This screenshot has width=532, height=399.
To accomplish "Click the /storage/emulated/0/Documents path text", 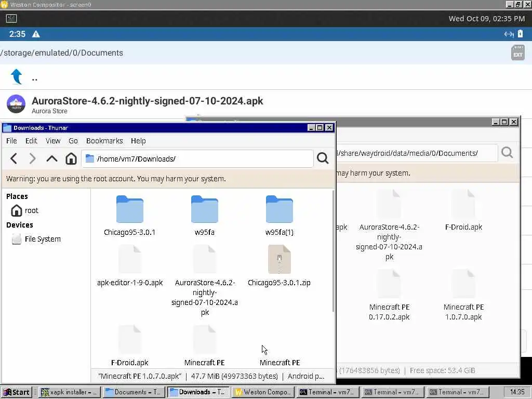I will click(62, 53).
